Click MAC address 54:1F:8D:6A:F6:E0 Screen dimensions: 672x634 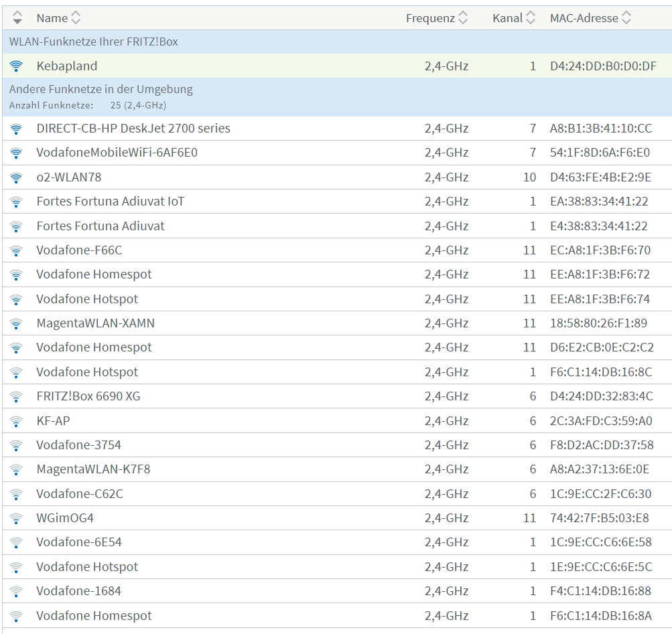[600, 153]
